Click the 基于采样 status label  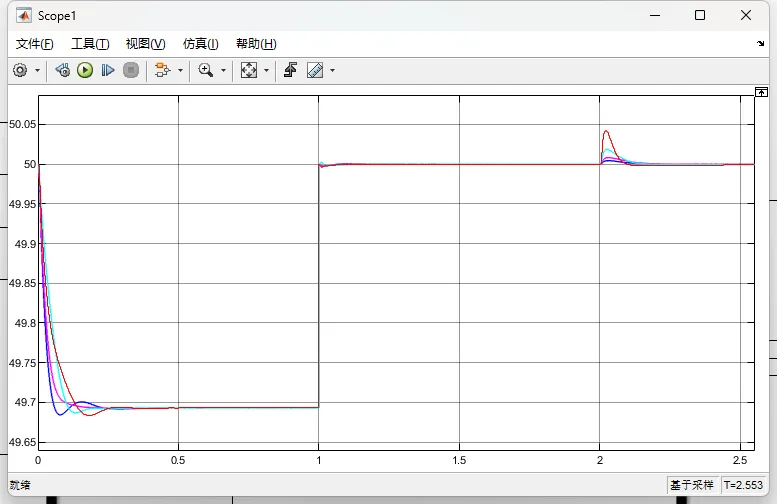pyautogui.click(x=692, y=485)
